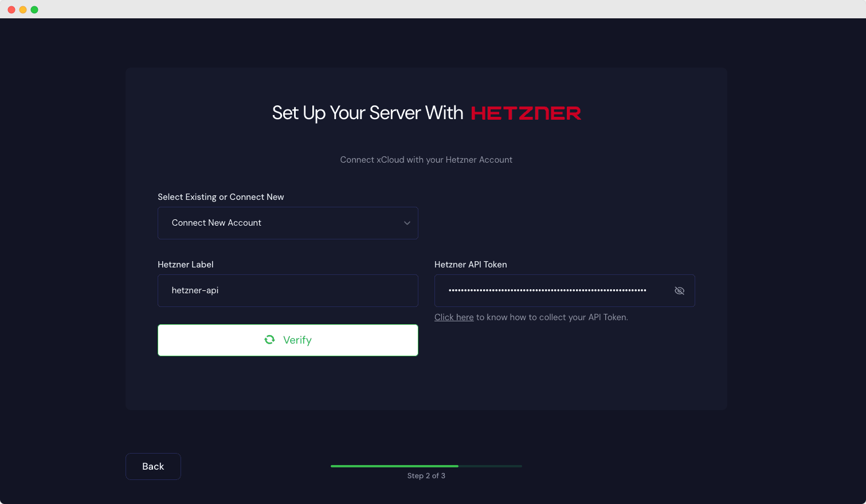Screen dimensions: 866x504
Task: Click the yellow traffic light button
Action: coord(22,9)
